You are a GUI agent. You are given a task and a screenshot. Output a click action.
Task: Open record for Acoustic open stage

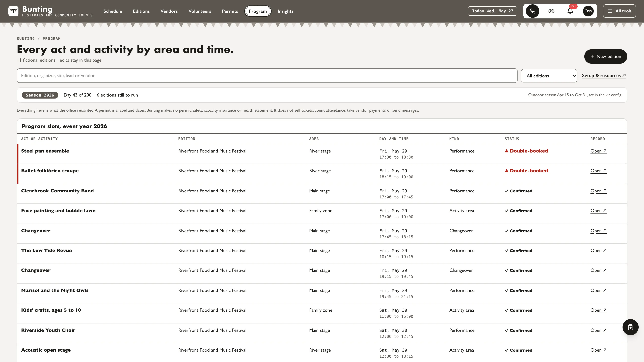coord(598,350)
